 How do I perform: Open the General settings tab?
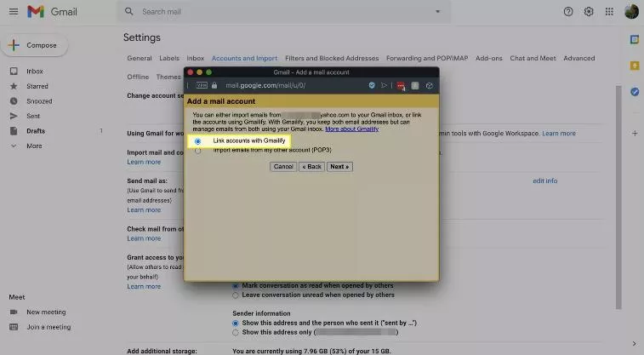140,59
